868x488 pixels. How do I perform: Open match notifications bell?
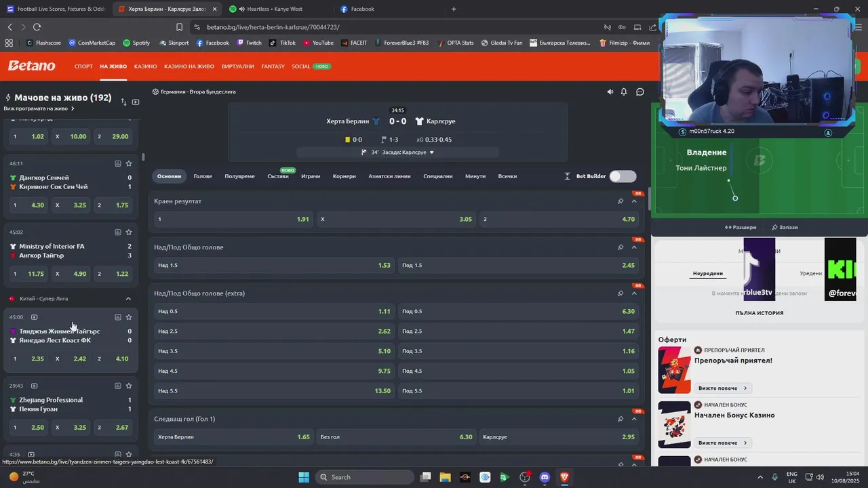(x=624, y=91)
